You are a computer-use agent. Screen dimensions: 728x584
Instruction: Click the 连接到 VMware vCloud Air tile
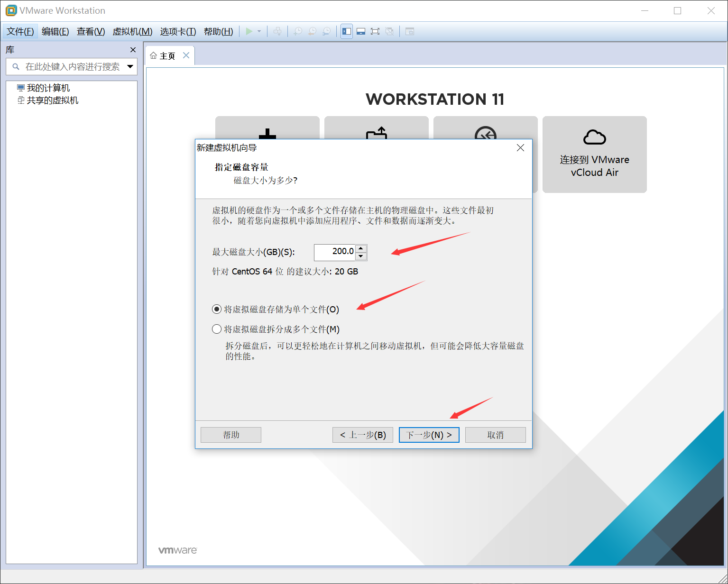point(595,155)
